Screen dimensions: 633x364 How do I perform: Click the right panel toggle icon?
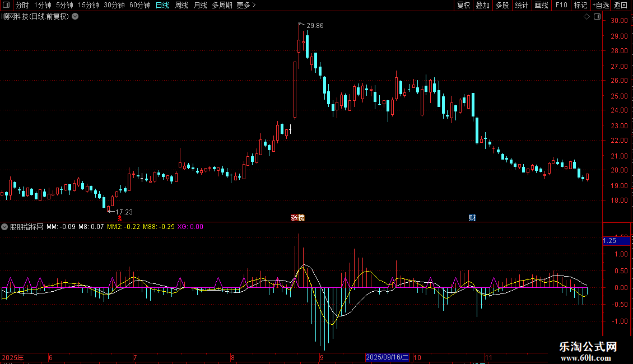point(597,17)
